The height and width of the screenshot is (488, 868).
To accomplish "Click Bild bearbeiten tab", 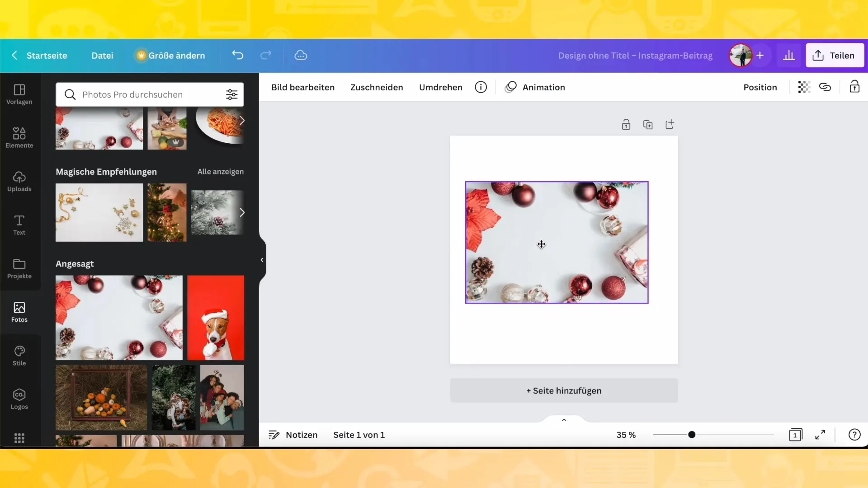I will coord(303,87).
